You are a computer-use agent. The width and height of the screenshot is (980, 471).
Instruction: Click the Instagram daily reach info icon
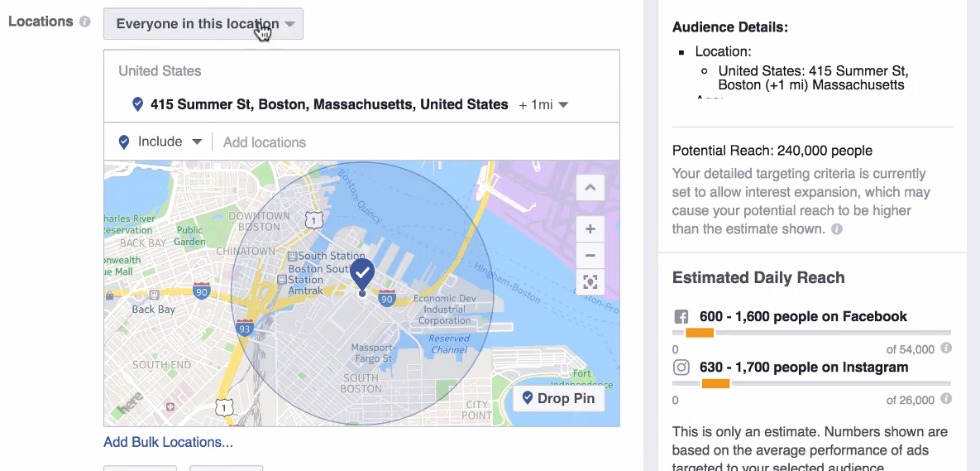946,398
